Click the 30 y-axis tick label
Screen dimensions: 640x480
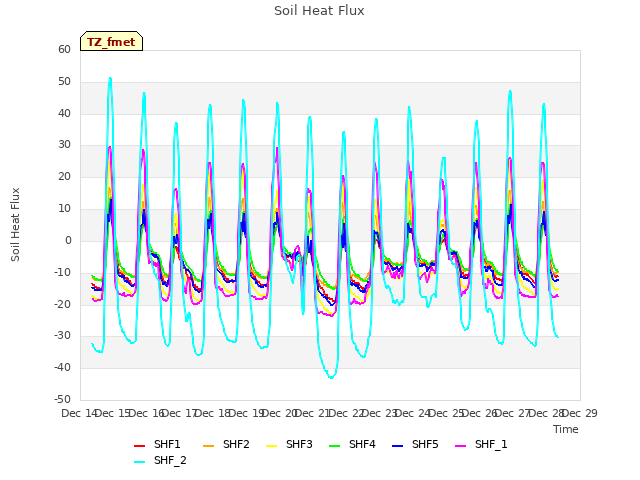64,144
